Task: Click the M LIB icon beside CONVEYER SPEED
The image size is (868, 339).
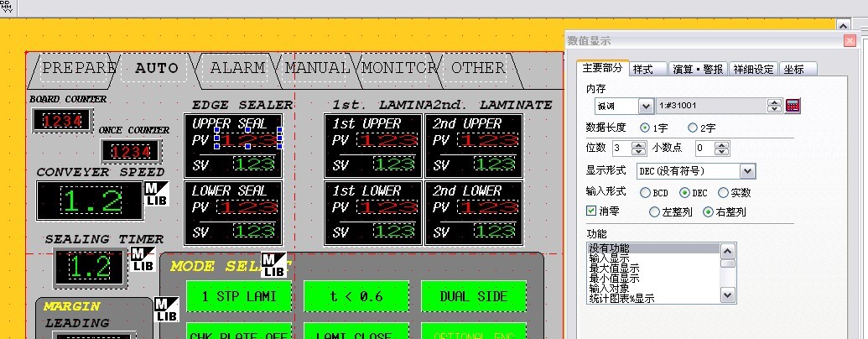Action: 157,193
